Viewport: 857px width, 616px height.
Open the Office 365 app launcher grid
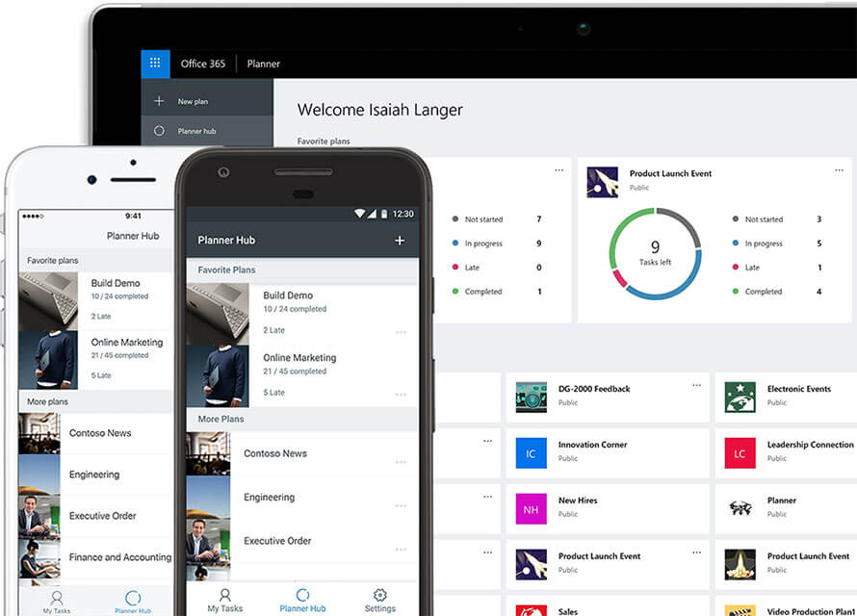click(x=155, y=64)
